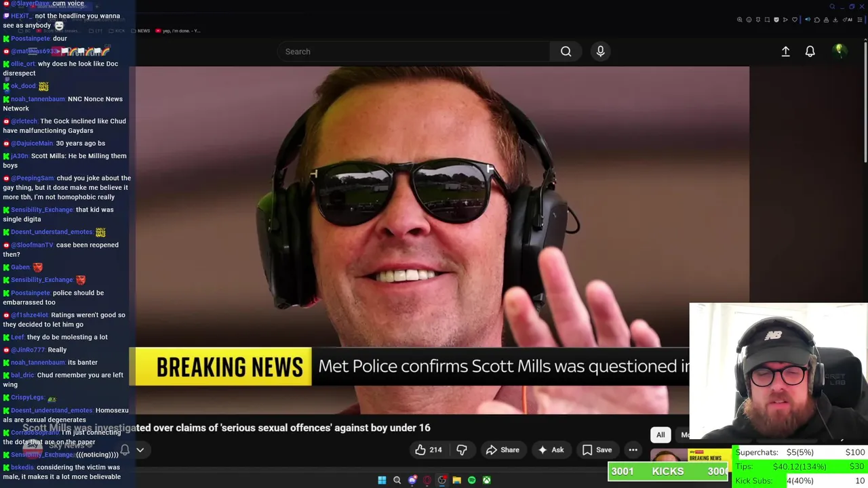Click the "Tips:" goal bar

pos(800,466)
